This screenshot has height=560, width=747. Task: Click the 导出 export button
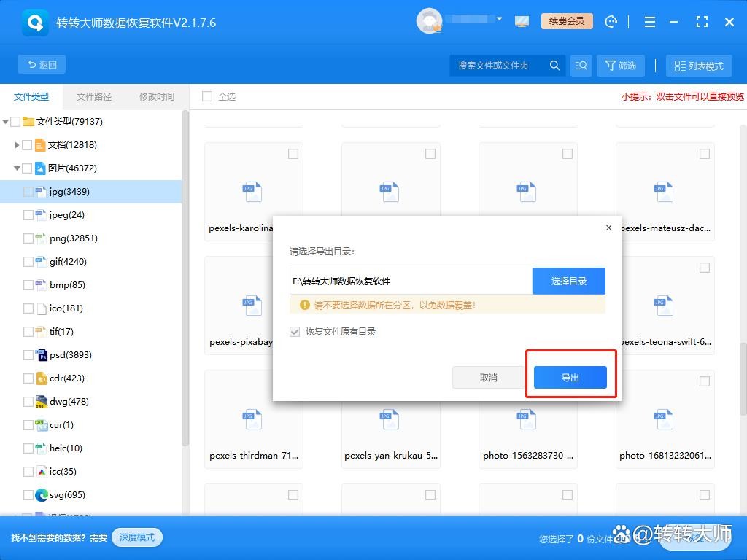tap(570, 377)
